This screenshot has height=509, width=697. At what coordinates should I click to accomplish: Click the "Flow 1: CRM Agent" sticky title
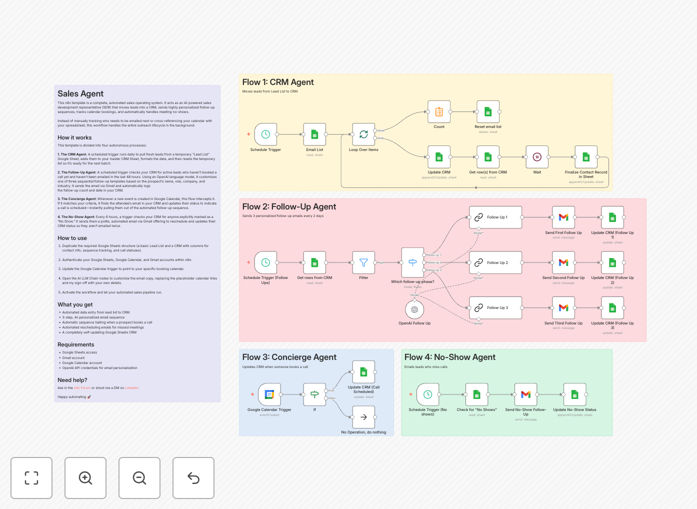[278, 82]
